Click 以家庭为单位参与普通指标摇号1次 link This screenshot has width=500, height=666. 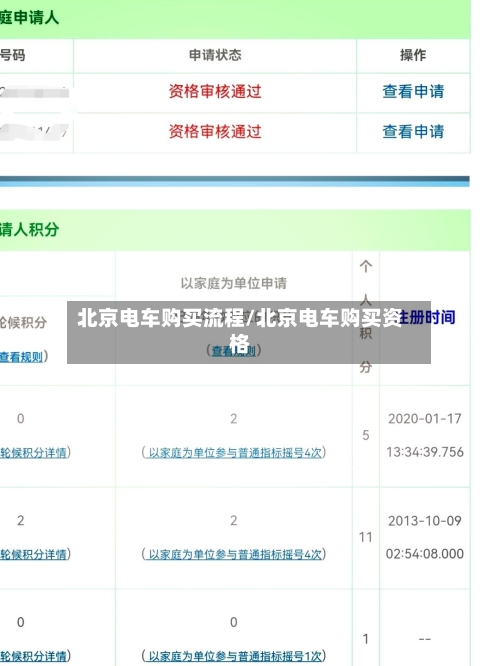click(234, 656)
